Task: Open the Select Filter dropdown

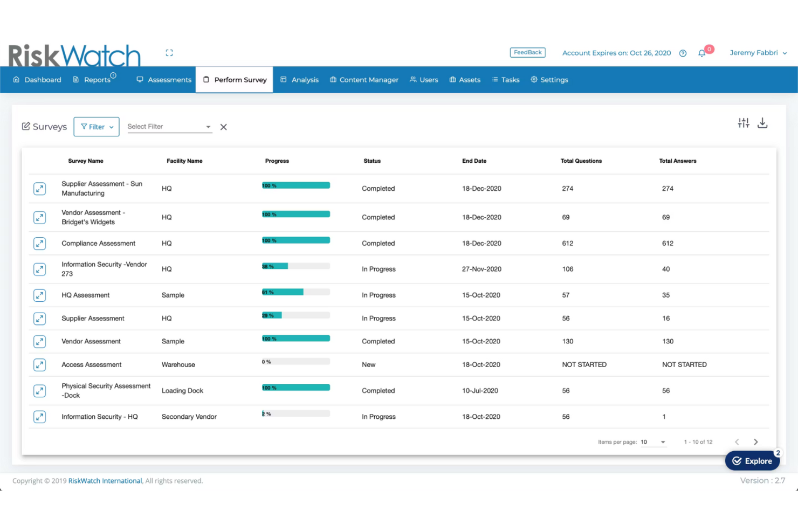Action: [x=168, y=126]
